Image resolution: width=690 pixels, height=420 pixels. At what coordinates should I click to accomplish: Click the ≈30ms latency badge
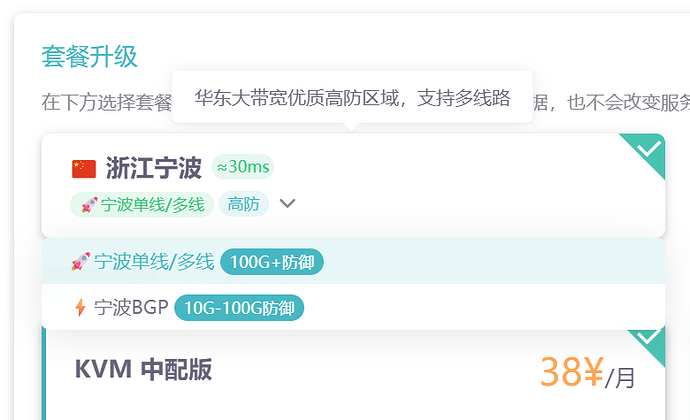[243, 167]
